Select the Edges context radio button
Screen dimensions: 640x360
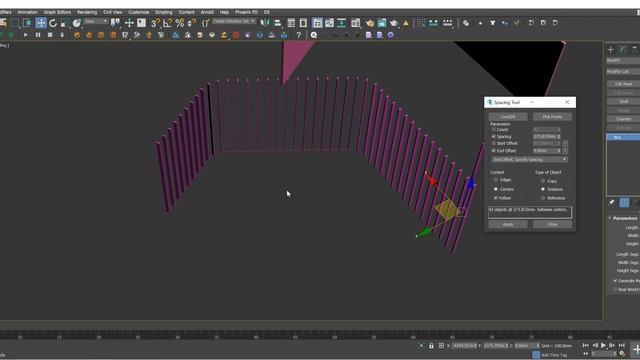pos(496,180)
